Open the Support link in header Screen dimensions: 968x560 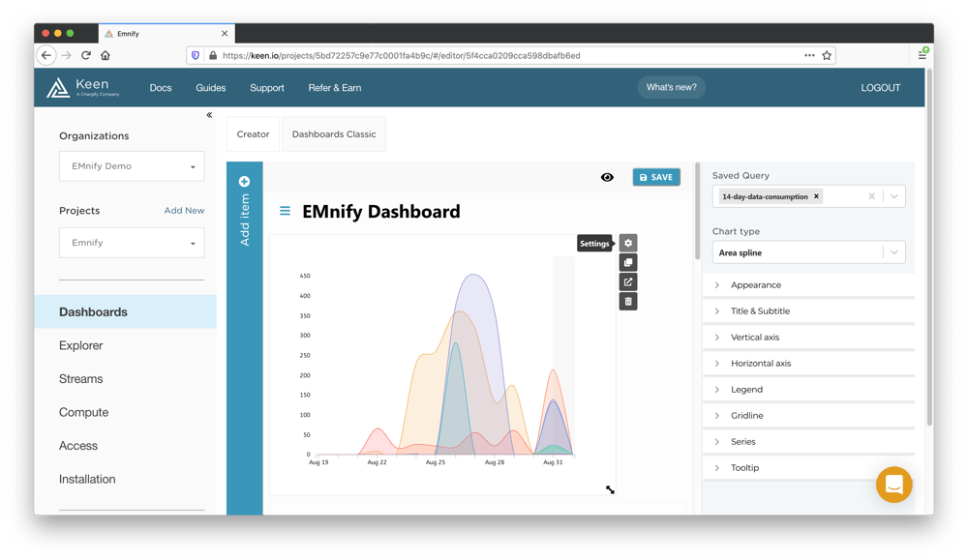tap(267, 88)
